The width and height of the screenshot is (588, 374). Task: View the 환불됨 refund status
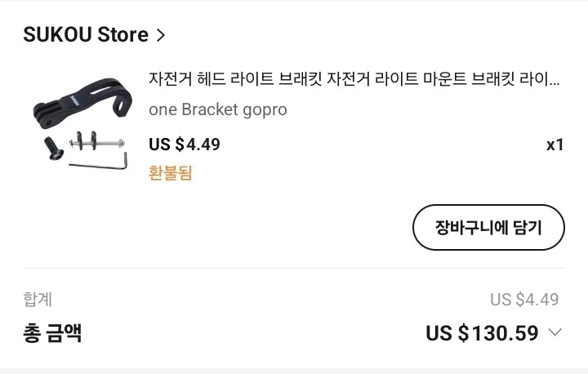(x=170, y=173)
